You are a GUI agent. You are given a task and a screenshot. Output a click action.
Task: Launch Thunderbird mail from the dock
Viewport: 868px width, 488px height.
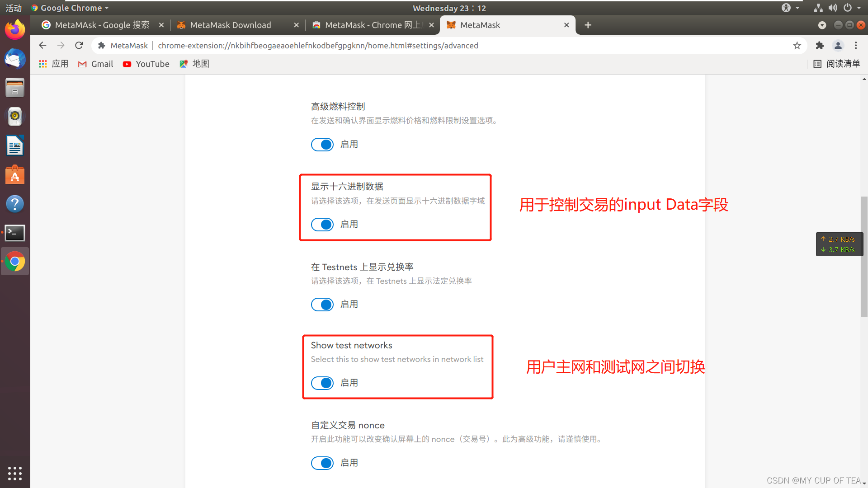pos(15,59)
